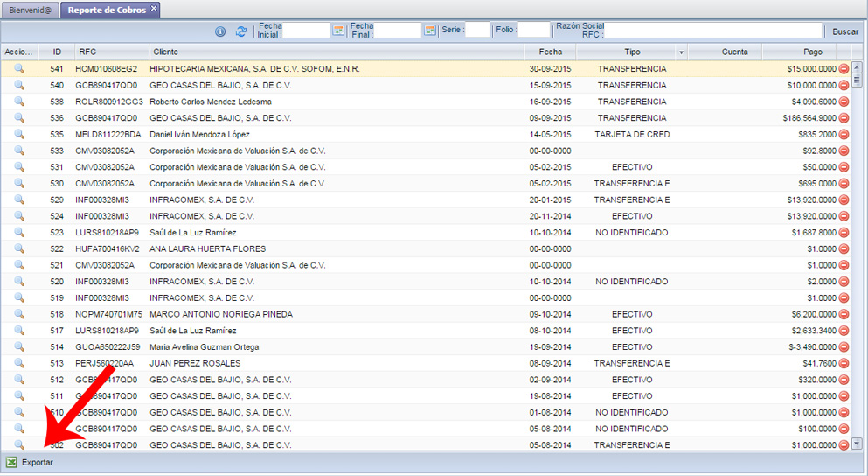The image size is (868, 476).
Task: Click red delete icon for row 523
Action: click(x=844, y=233)
